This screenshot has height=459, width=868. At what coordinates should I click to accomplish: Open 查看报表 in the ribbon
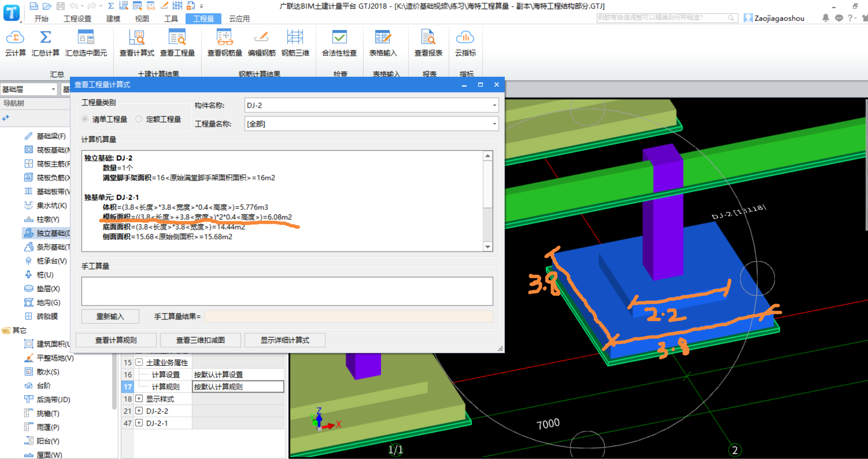point(428,43)
